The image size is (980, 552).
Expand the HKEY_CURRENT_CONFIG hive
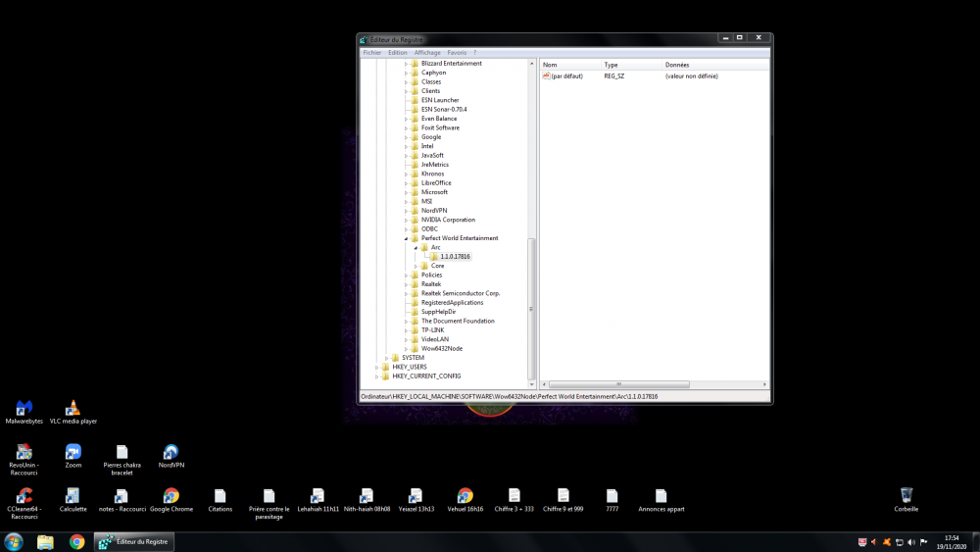click(377, 376)
